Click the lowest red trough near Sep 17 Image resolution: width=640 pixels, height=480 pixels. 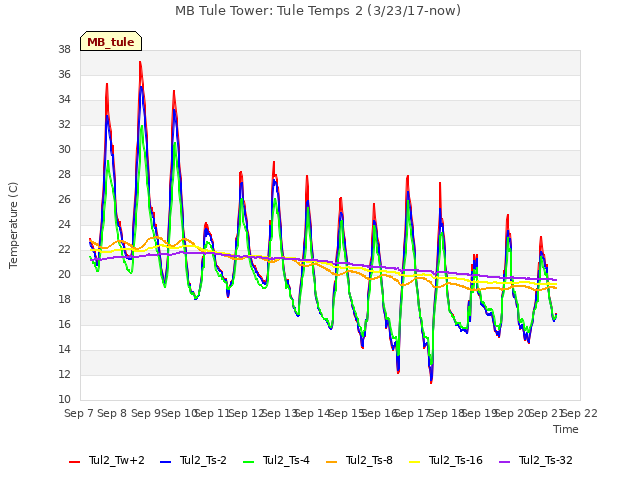point(431,382)
